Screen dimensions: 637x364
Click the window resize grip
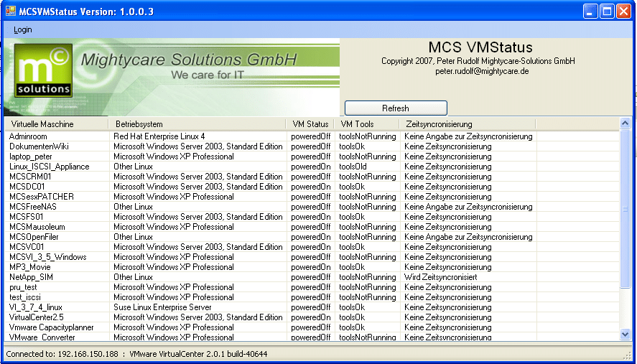628,355
